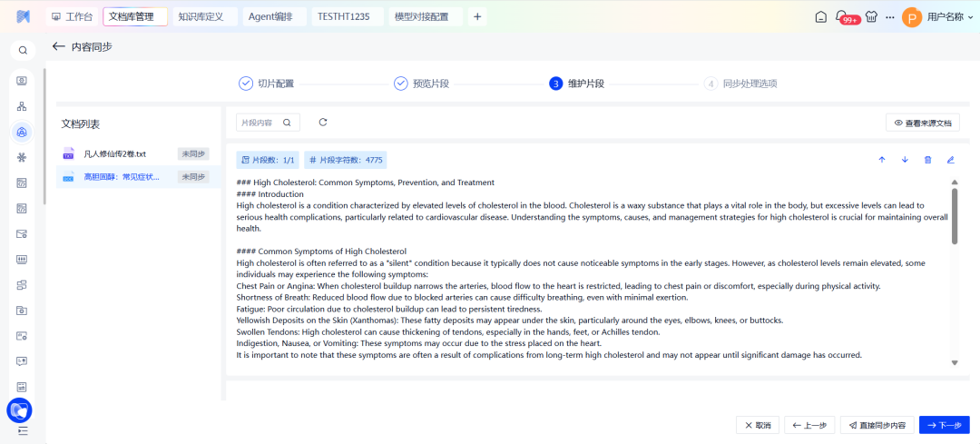
Task: Click the 下一步 next step button
Action: pyautogui.click(x=944, y=425)
